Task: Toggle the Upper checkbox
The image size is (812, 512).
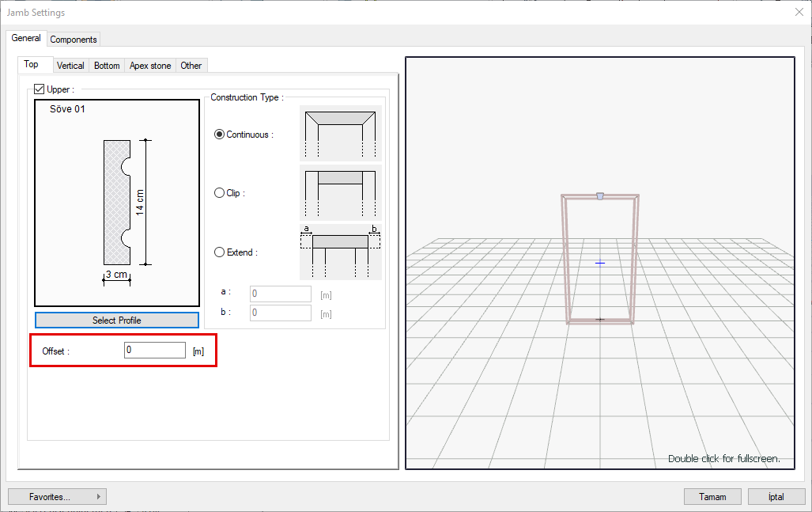Action: (40, 89)
